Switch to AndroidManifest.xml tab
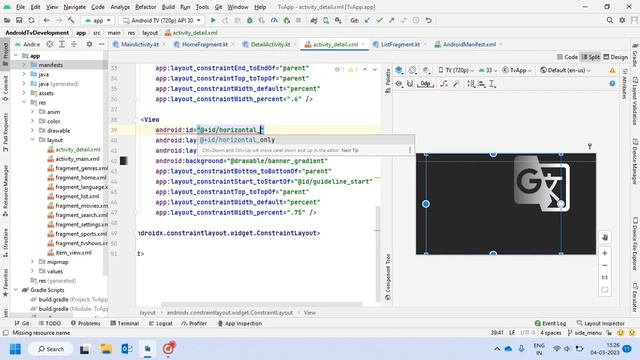Viewport: 640px width, 360px height. tap(469, 44)
